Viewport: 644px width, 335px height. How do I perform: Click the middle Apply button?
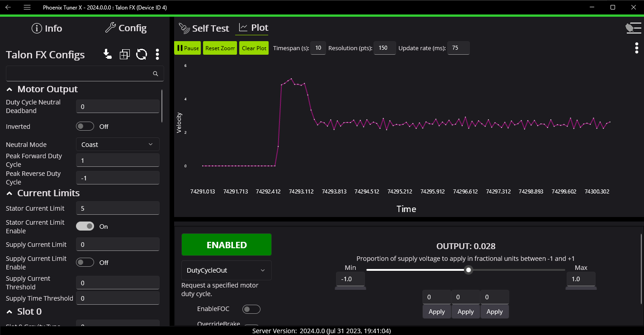(x=465, y=311)
